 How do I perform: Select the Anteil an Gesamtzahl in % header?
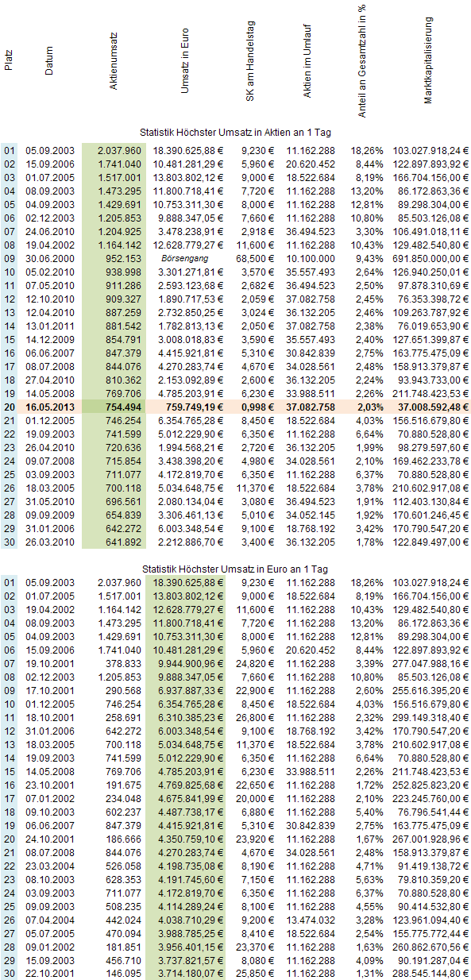[x=361, y=60]
